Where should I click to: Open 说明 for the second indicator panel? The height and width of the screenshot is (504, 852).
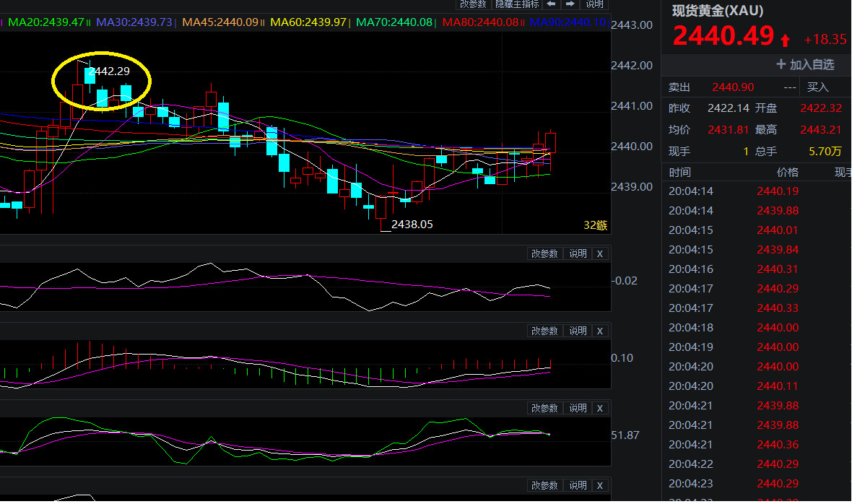(x=578, y=331)
